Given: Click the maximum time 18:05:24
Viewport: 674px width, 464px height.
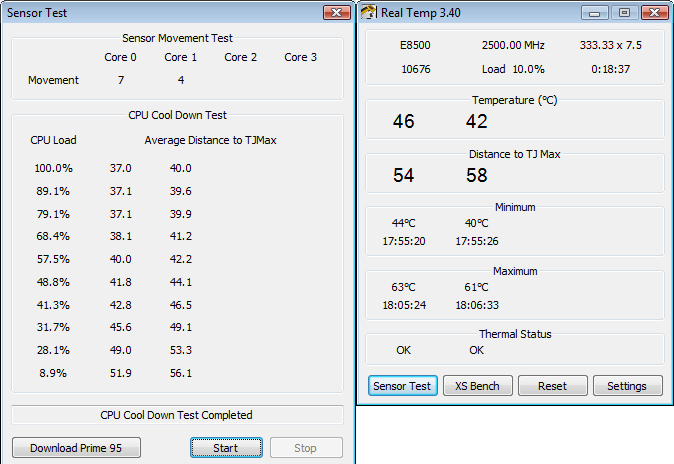Looking at the screenshot, I should 404,305.
